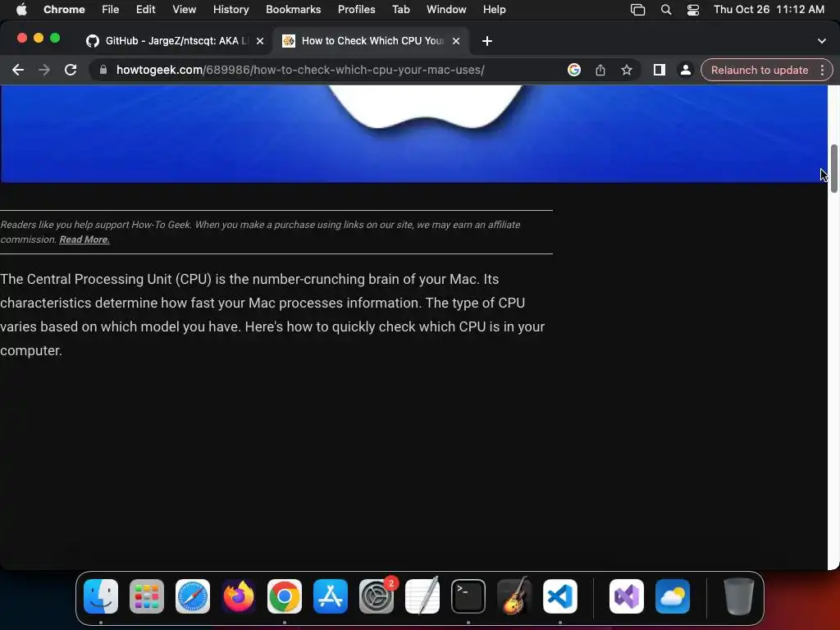Open TextEdit from the Dock

click(422, 596)
